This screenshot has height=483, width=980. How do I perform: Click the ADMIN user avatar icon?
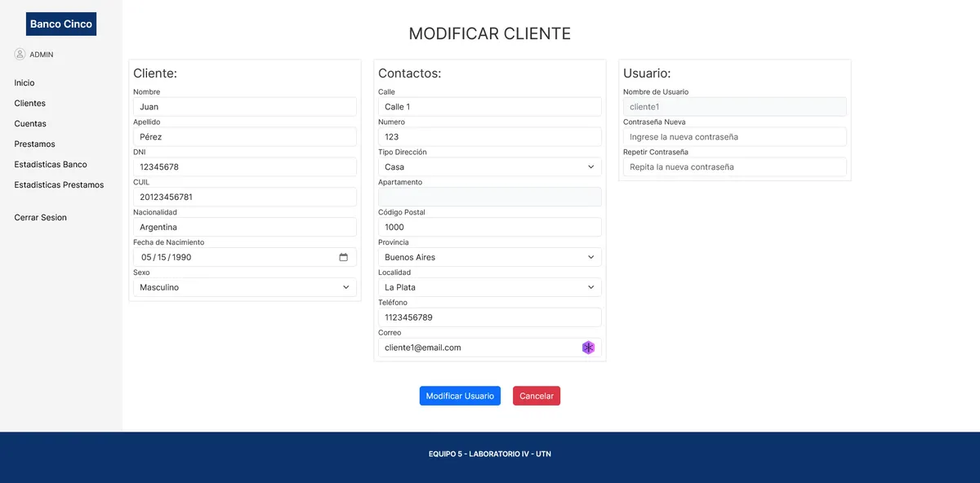coord(20,54)
